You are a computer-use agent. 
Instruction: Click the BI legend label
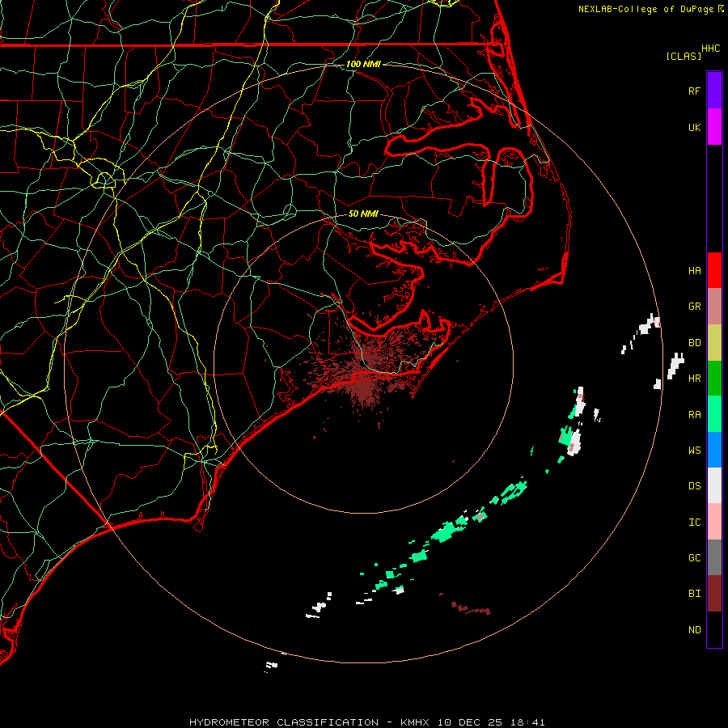tap(694, 594)
